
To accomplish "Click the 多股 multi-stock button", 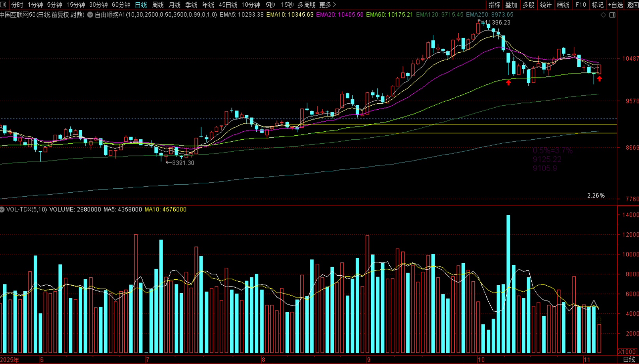I will pyautogui.click(x=528, y=5).
